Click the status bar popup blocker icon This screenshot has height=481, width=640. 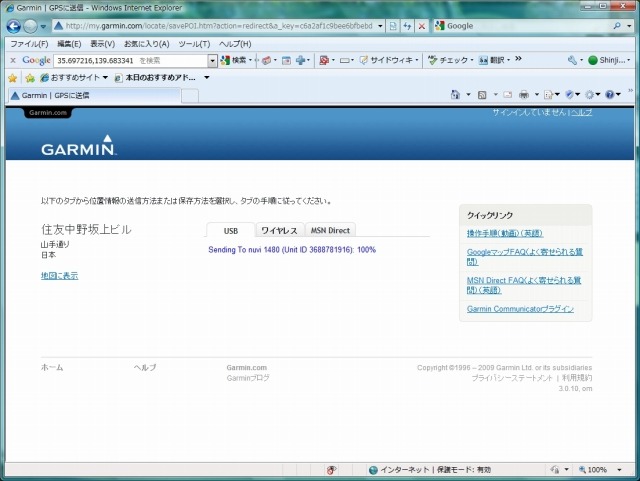pyautogui.click(x=331, y=470)
